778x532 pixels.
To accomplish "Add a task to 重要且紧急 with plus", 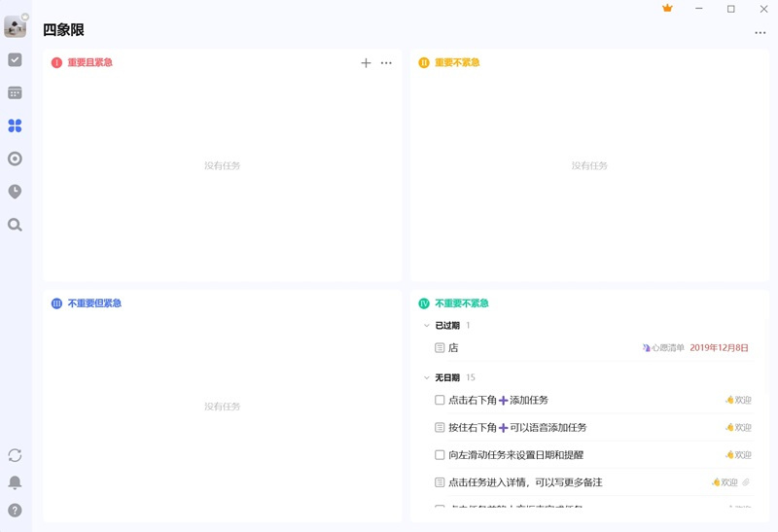I will coord(366,63).
